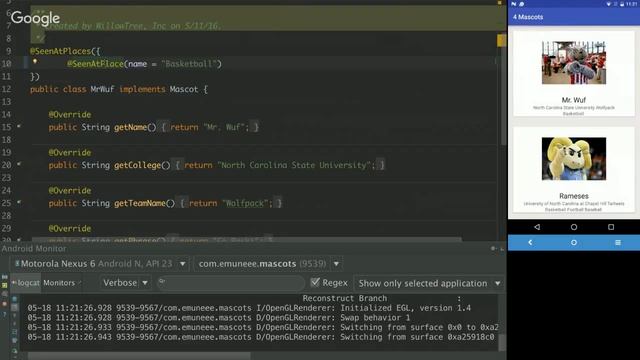
Task: Click the override gutter icon beside getTeamName
Action: pos(19,202)
